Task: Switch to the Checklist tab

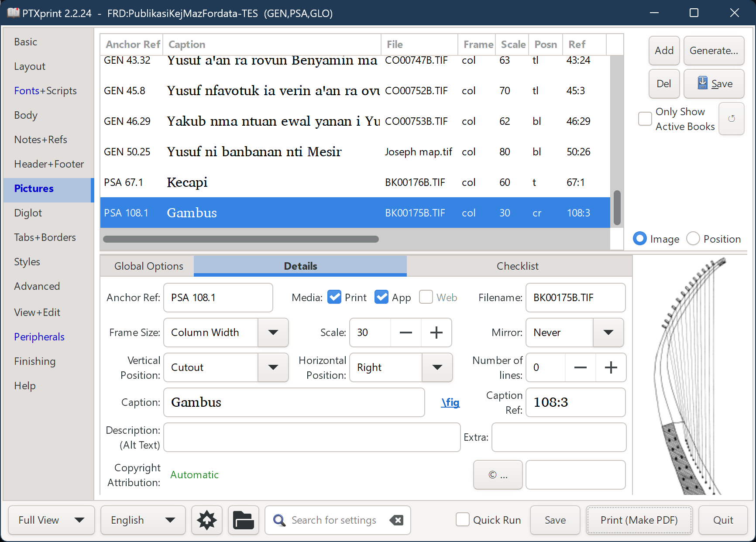Action: (x=517, y=266)
